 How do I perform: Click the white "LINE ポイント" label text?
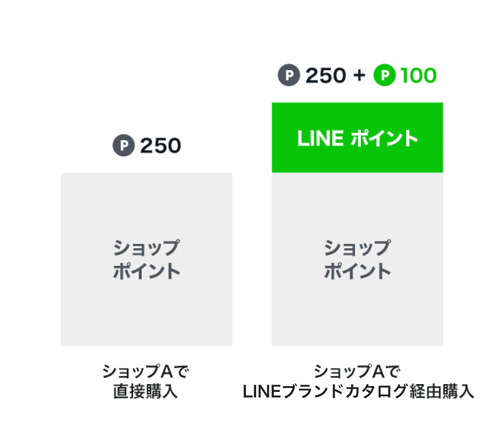[357, 138]
